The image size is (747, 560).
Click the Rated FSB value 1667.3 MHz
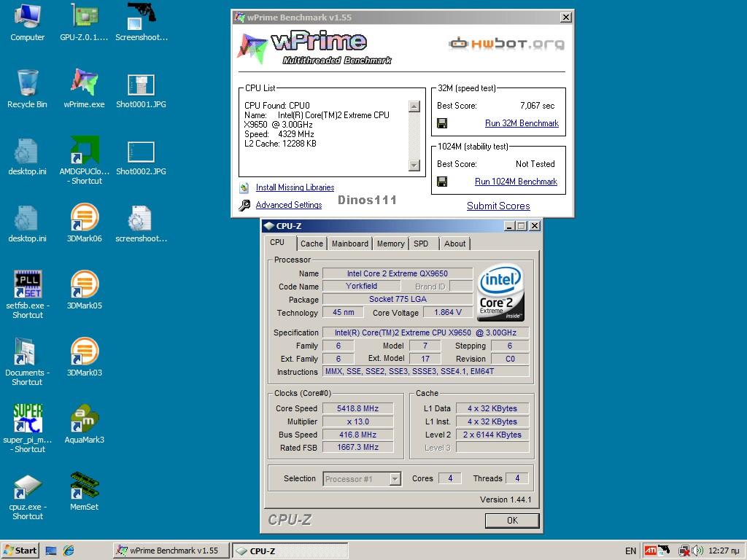tap(357, 448)
